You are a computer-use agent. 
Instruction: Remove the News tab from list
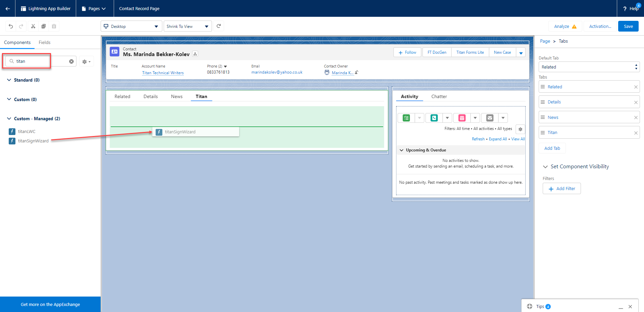[636, 118]
